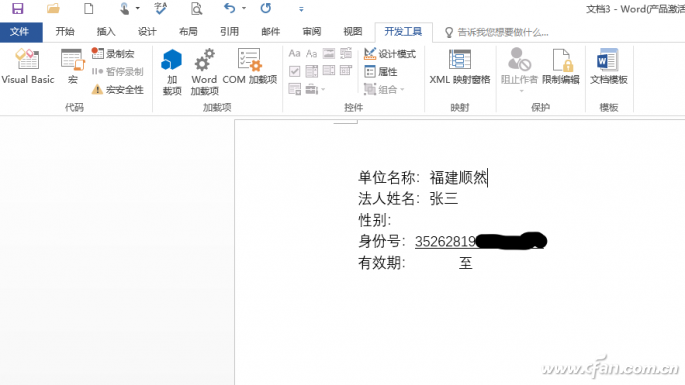Viewport: 685px width, 385px height.
Task: Insert combo box content control
Action: pyautogui.click(x=311, y=71)
